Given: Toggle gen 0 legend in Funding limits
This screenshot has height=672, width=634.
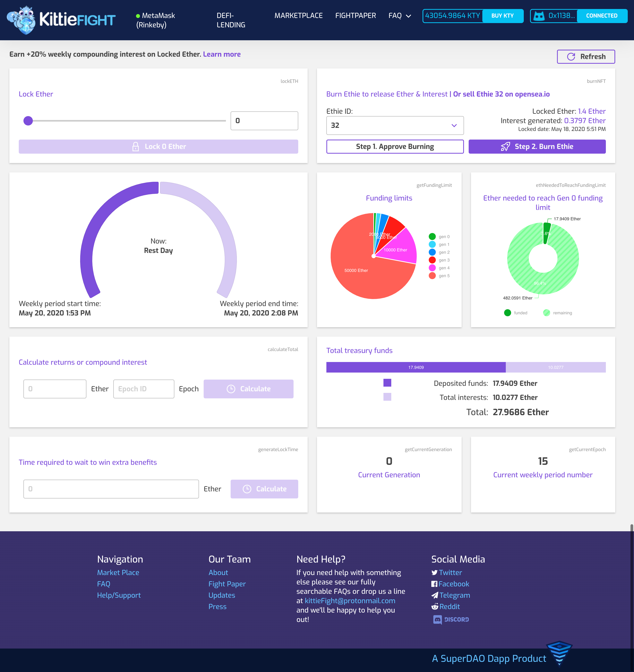Looking at the screenshot, I should pyautogui.click(x=432, y=237).
